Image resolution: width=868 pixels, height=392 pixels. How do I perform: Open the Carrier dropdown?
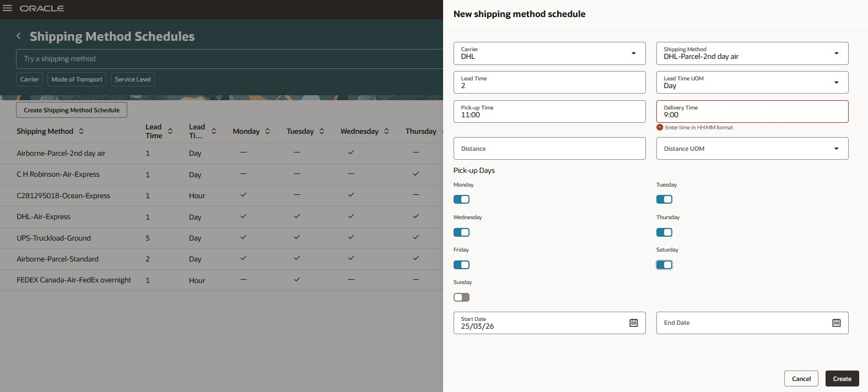click(x=634, y=53)
